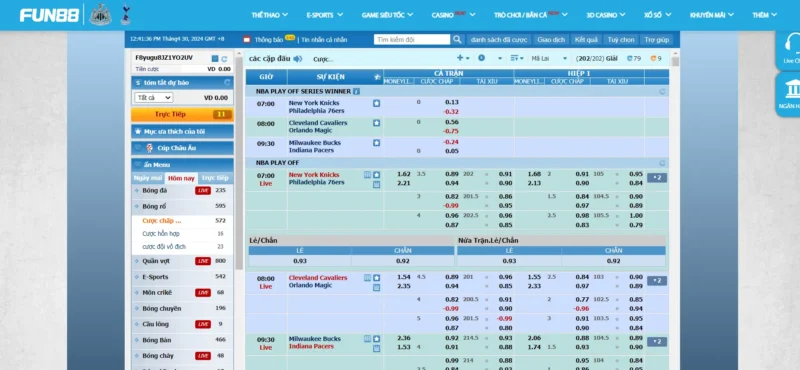Click the team search magnifier icon
This screenshot has height=370, width=800.
click(x=457, y=39)
